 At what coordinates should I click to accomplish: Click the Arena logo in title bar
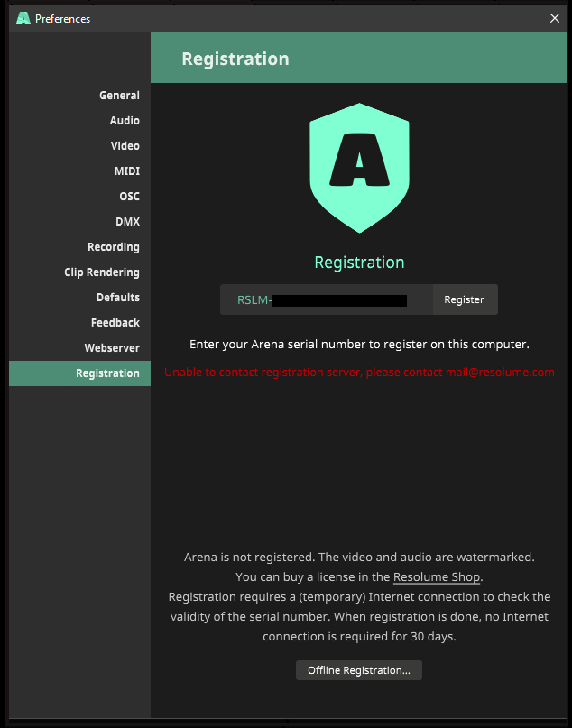[x=23, y=18]
